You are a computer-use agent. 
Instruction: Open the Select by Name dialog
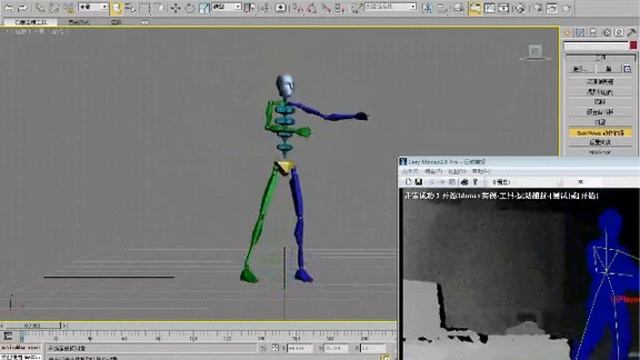coord(131,8)
